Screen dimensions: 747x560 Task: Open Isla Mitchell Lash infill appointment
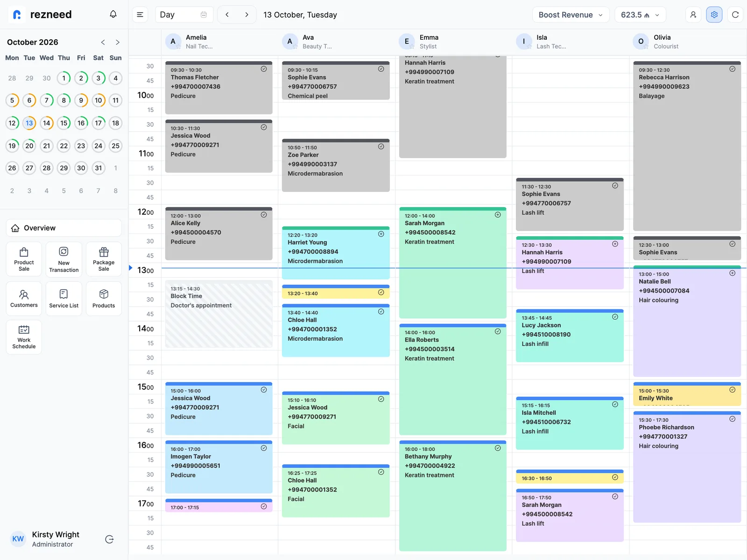pos(570,423)
